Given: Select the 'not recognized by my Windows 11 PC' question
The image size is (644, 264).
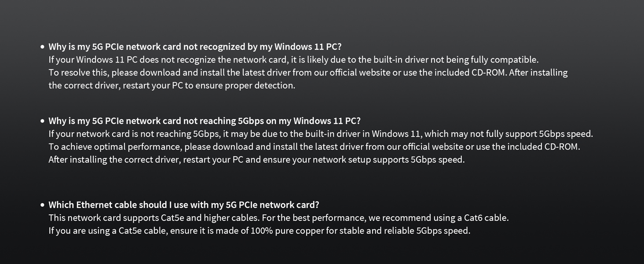Looking at the screenshot, I should (195, 47).
